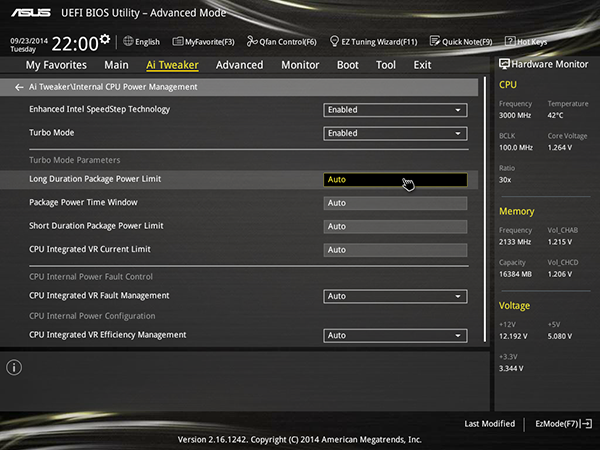This screenshot has height=450, width=600.
Task: Click the back arrow in the breadcrumb
Action: click(19, 88)
